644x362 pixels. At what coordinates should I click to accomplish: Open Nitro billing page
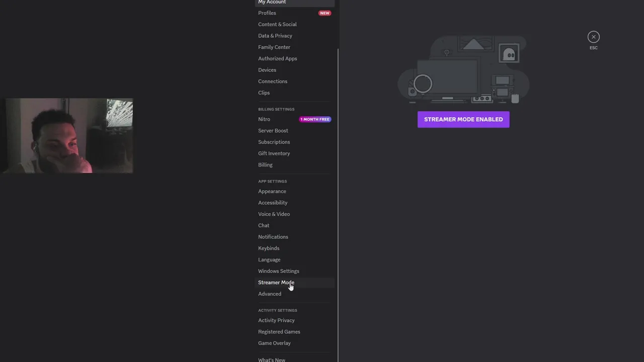pos(294,119)
